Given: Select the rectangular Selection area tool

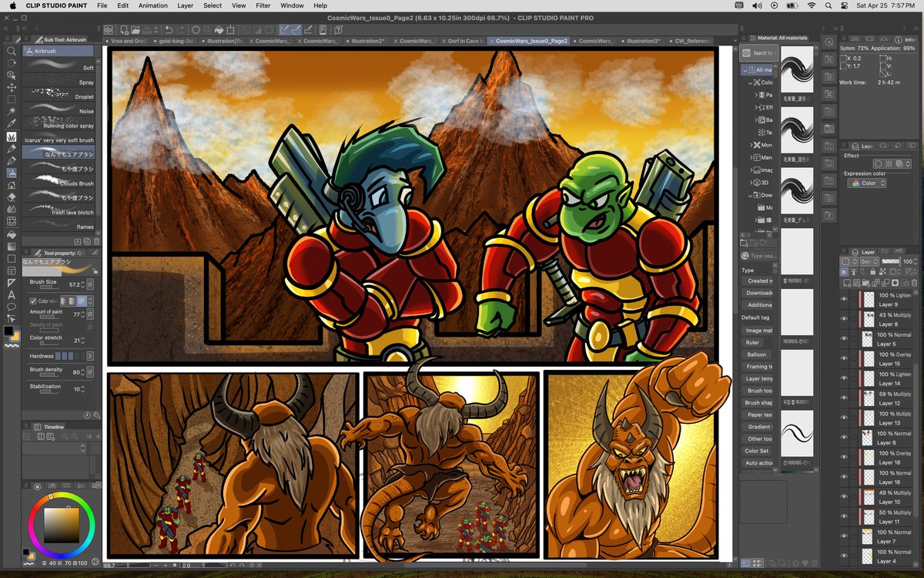Looking at the screenshot, I should coord(11,99).
